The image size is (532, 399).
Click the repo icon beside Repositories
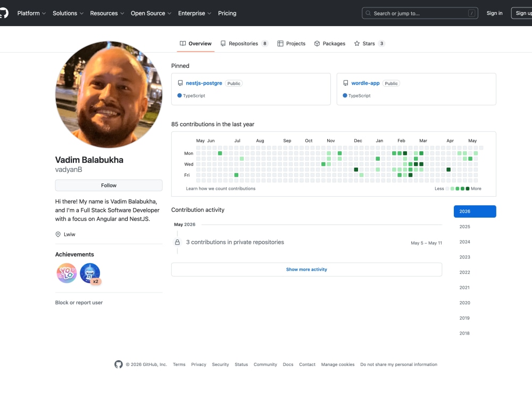point(223,44)
